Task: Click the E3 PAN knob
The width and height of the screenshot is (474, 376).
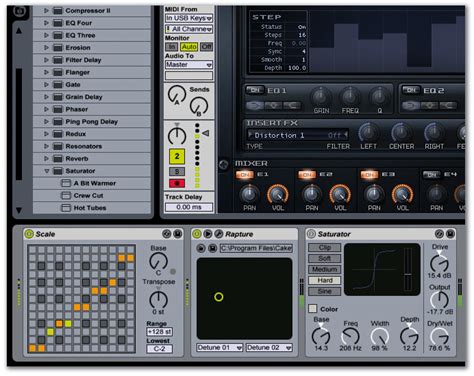Action: coord(374,194)
